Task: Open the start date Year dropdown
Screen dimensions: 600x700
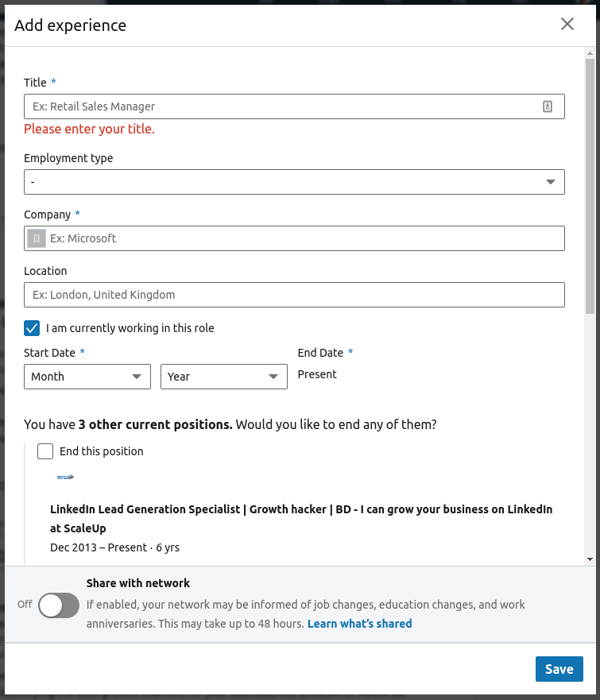Action: coord(224,377)
